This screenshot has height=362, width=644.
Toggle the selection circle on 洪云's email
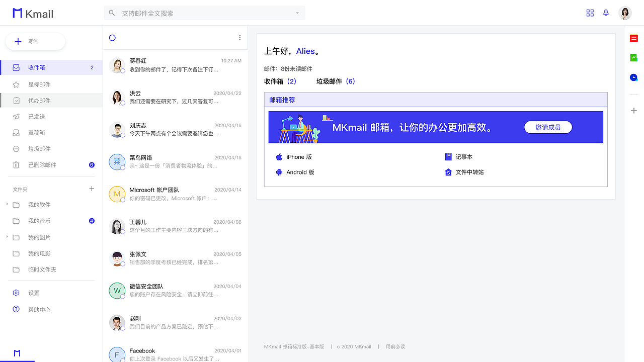(x=123, y=103)
